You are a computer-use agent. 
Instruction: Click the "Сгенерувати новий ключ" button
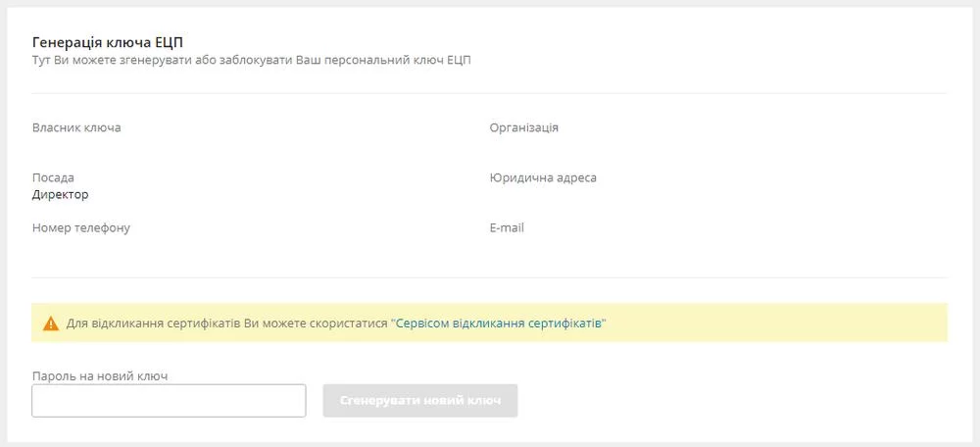coord(420,401)
